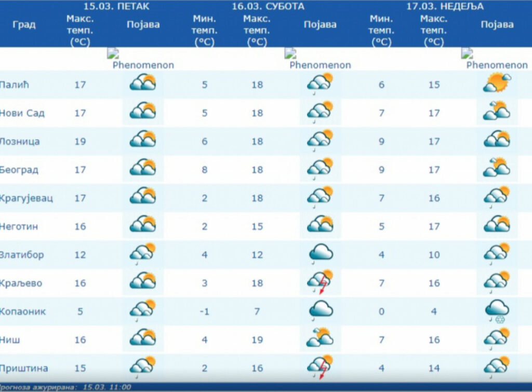Select the 16.03. СУБОТА day header
The height and width of the screenshot is (392, 532).
coord(268,7)
